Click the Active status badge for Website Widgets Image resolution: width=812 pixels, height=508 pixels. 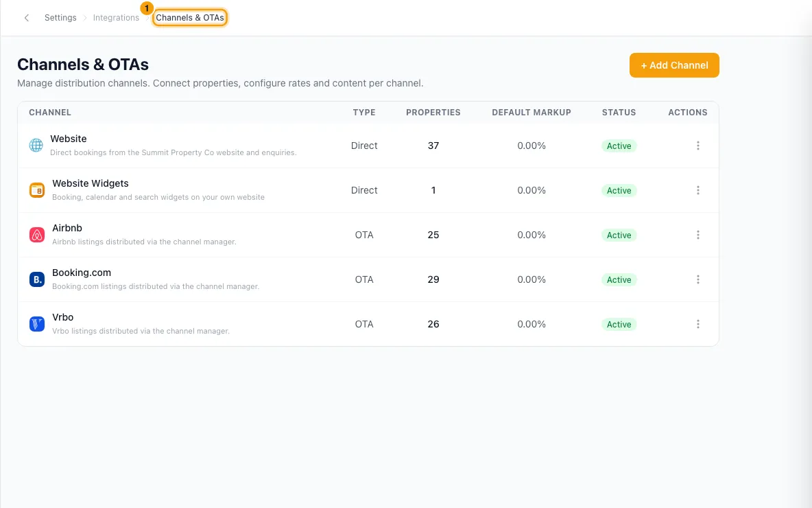pos(619,190)
